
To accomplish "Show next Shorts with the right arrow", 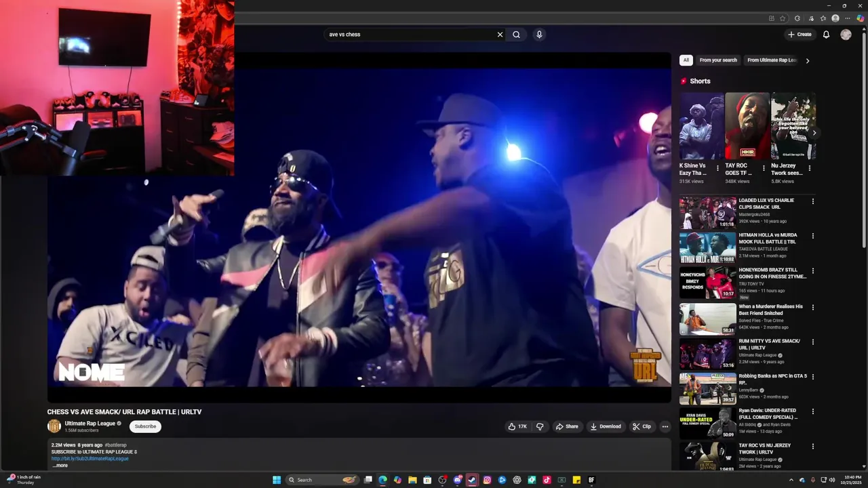I will click(x=814, y=133).
